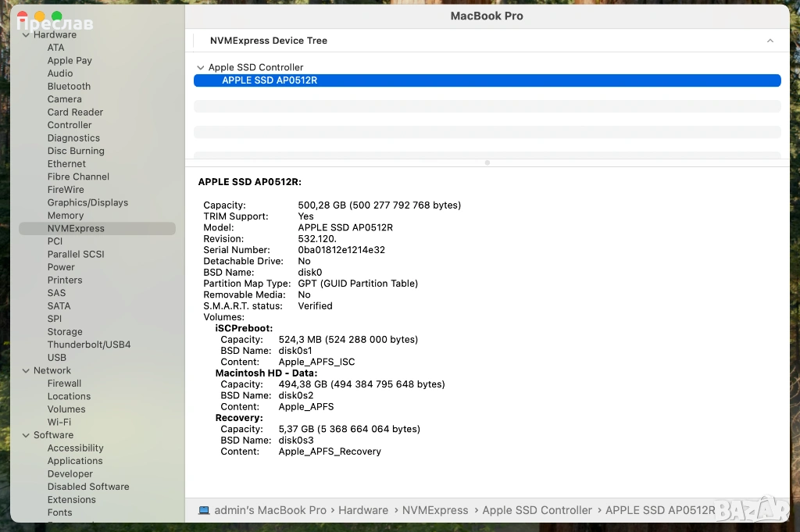Select Bluetooth from the Hardware list
Screen dimensions: 800x532
point(69,87)
